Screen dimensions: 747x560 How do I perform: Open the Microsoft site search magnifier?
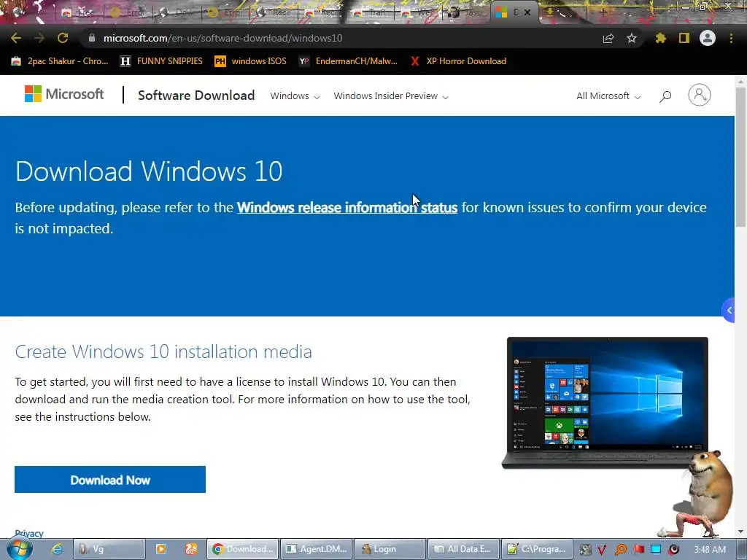[x=665, y=96]
